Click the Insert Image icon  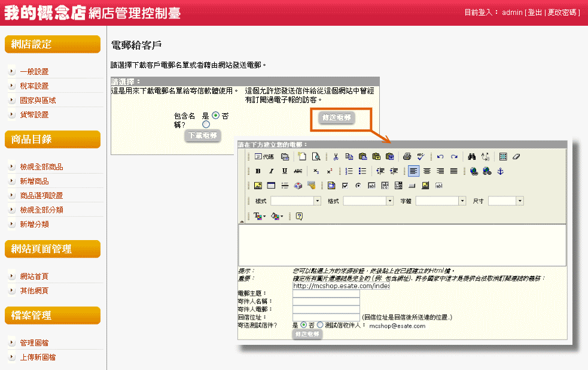[x=258, y=186]
